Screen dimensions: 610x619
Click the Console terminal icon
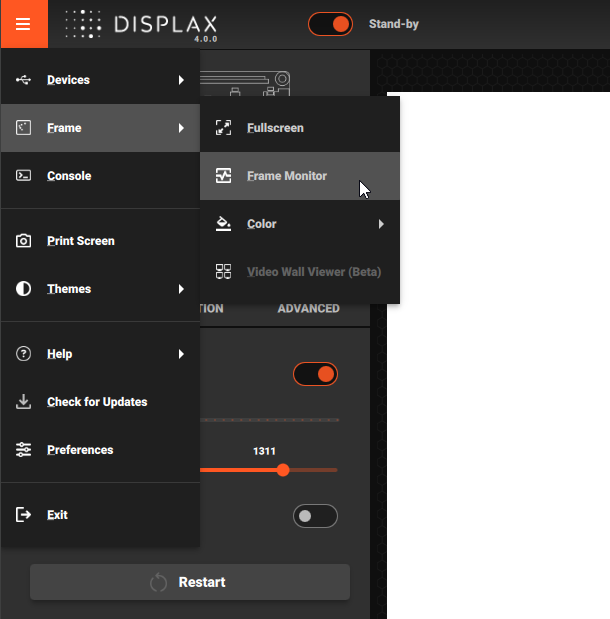click(24, 176)
